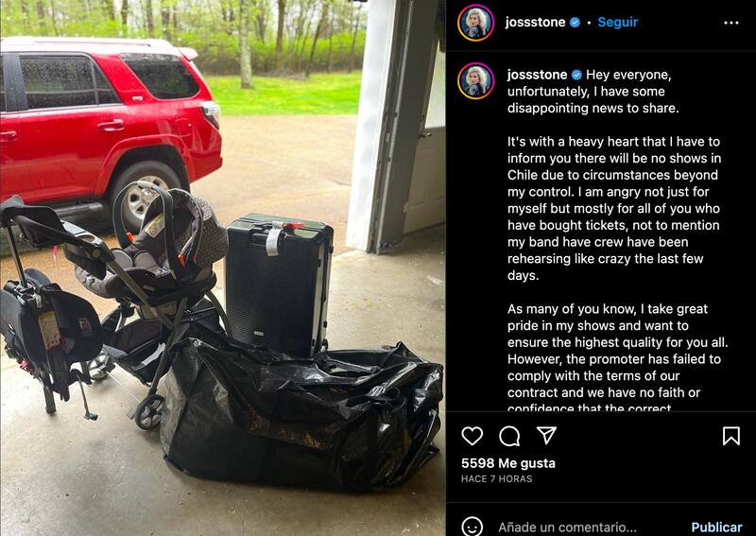Open the emoji picker smiley icon
The image size is (756, 536).
coord(472,526)
